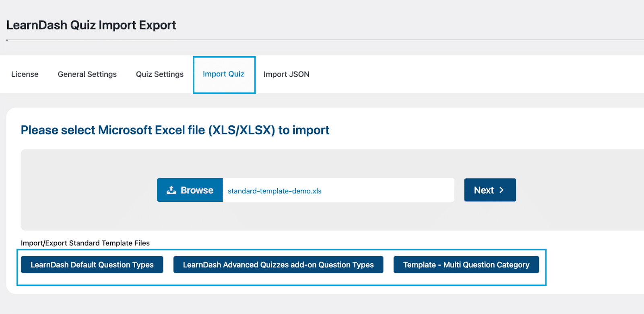Click the selected file name field standard-template-demo.xls

(x=339, y=190)
